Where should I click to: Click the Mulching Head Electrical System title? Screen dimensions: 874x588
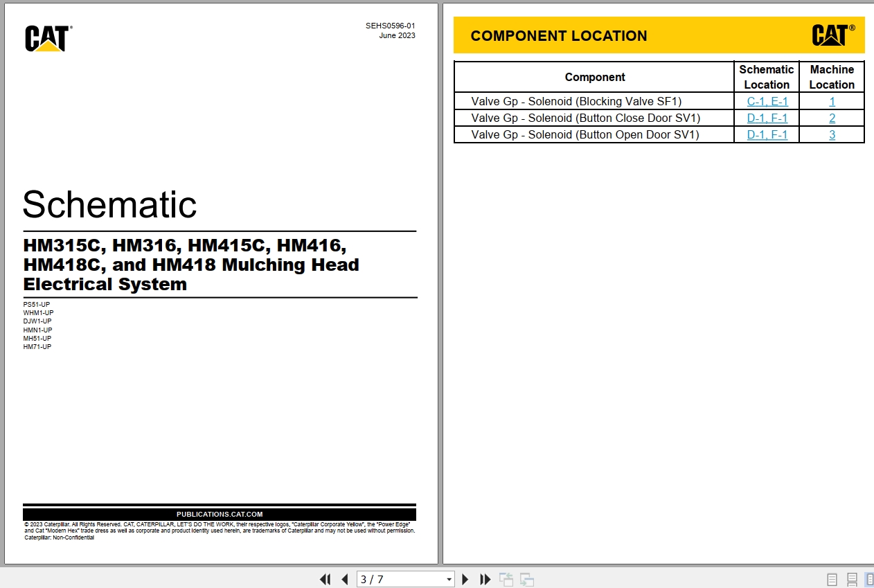tap(191, 265)
